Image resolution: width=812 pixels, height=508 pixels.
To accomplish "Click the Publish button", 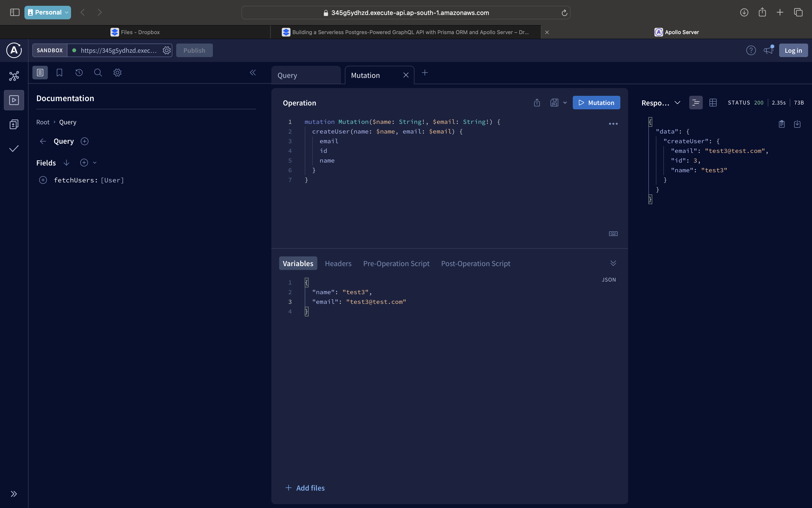I will [194, 50].
